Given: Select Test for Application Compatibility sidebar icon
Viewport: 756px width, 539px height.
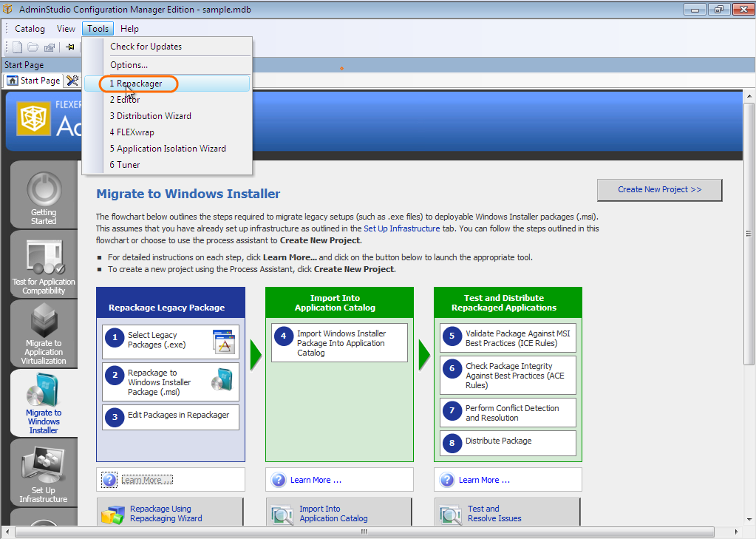Looking at the screenshot, I should [44, 266].
